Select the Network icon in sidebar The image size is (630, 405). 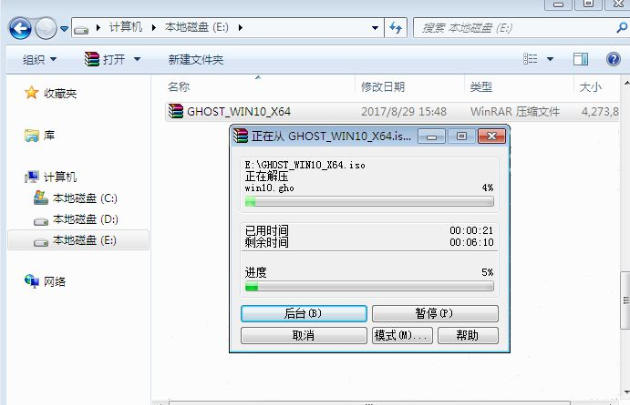click(x=31, y=281)
